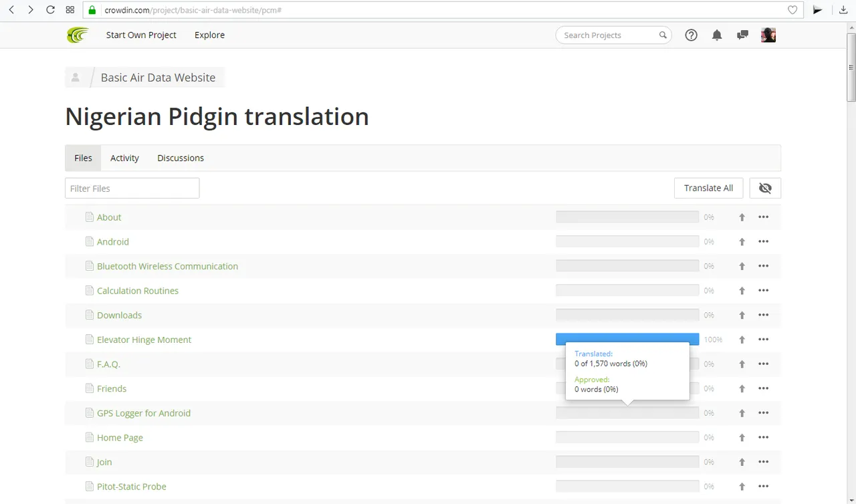Click upload arrow for Home Page file
This screenshot has width=856, height=504.
742,438
